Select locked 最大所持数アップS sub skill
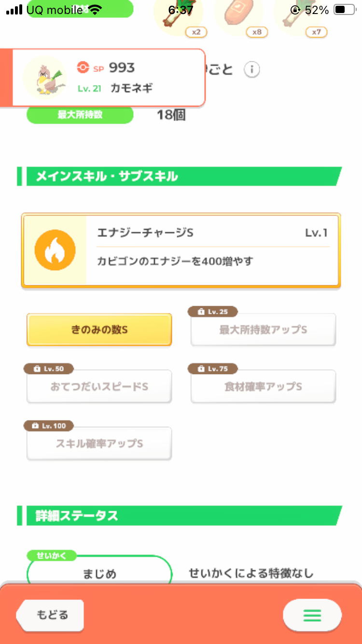This screenshot has height=644, width=362. [x=264, y=330]
